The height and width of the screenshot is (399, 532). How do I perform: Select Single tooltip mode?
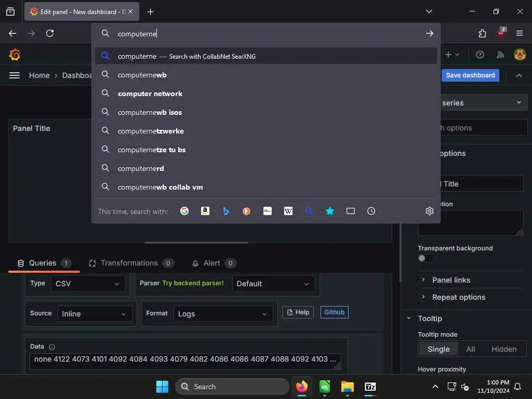tap(438, 349)
